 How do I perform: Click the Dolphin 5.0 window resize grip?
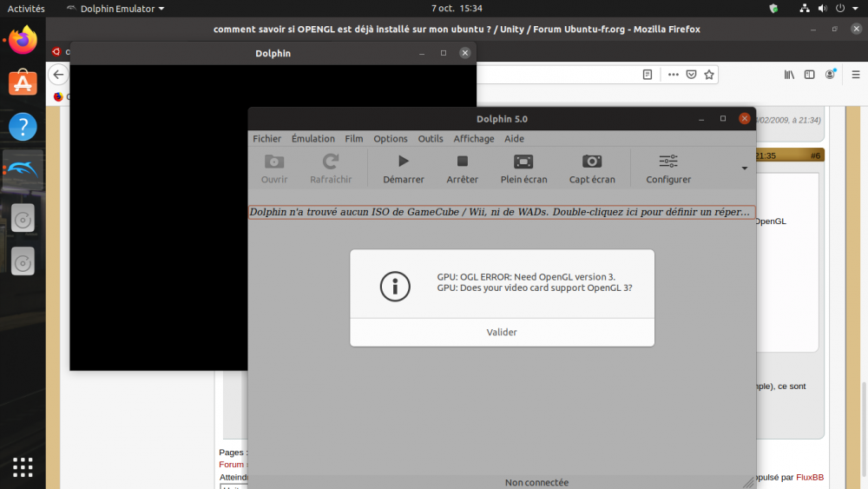(748, 482)
